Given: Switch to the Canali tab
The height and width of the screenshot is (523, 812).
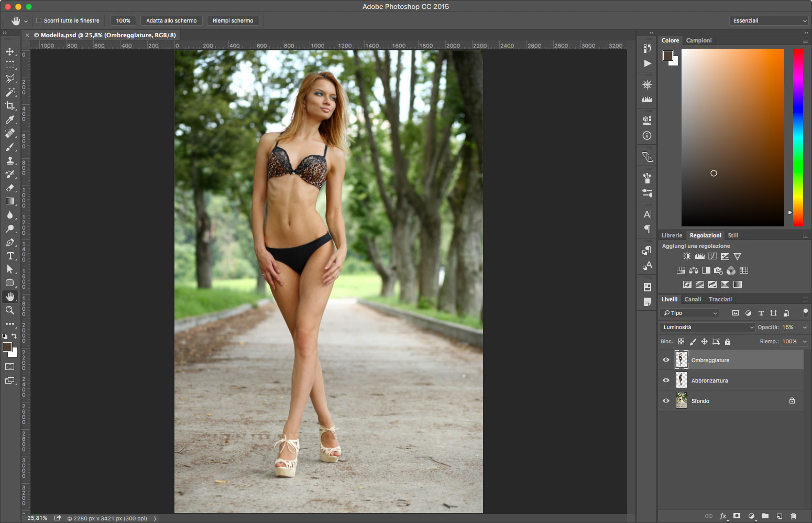Looking at the screenshot, I should coord(693,299).
